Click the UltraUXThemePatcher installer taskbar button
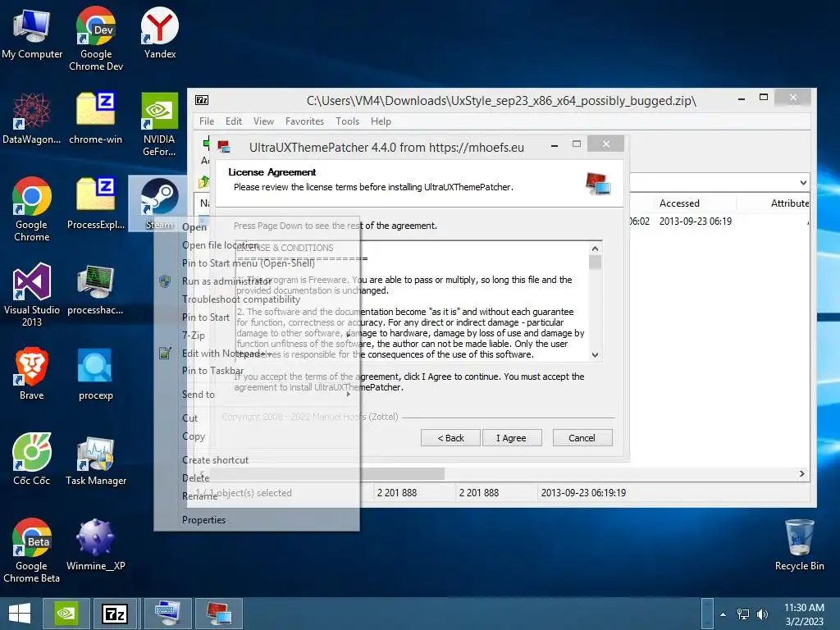This screenshot has height=630, width=840. point(218,614)
